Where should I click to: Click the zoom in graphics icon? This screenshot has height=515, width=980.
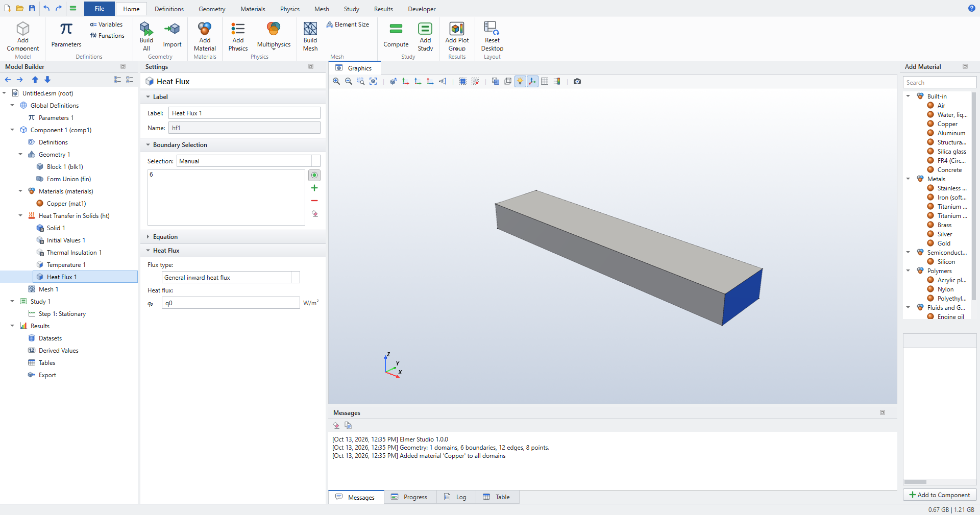336,81
